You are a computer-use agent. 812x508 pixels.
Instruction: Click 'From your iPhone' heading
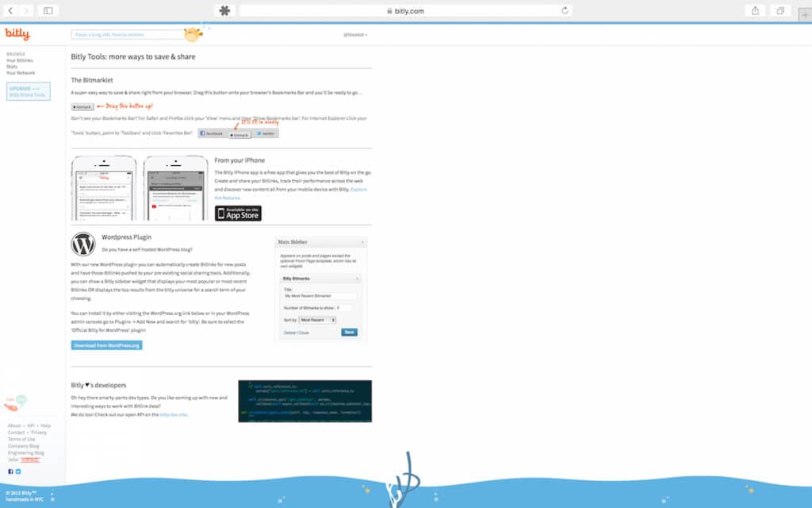point(239,160)
